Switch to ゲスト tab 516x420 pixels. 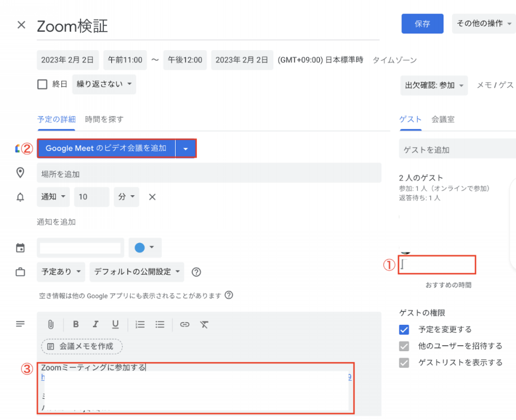pos(410,119)
